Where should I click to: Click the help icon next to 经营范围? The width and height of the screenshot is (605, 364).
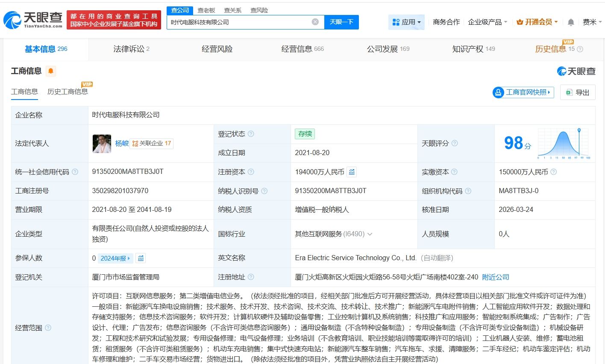point(48,328)
